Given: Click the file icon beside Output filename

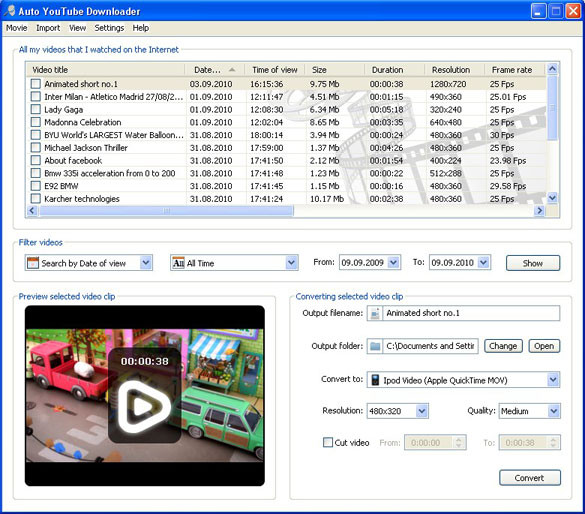Looking at the screenshot, I should [x=375, y=313].
